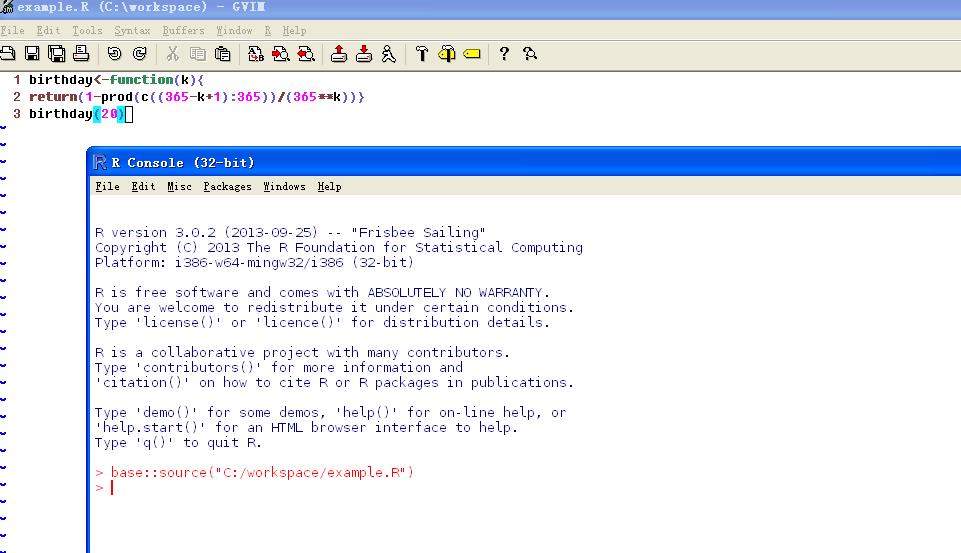Paste from clipboard using the toolbar icon
Screen dimensions: 961x553
[222, 54]
